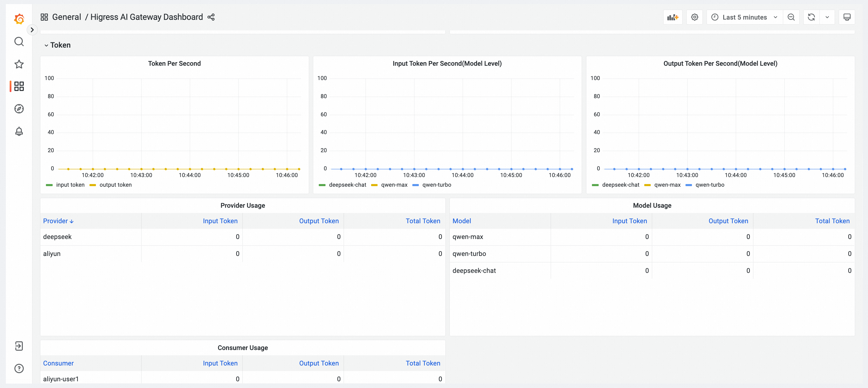This screenshot has width=868, height=388.
Task: Sort by Model column header
Action: [461, 221]
